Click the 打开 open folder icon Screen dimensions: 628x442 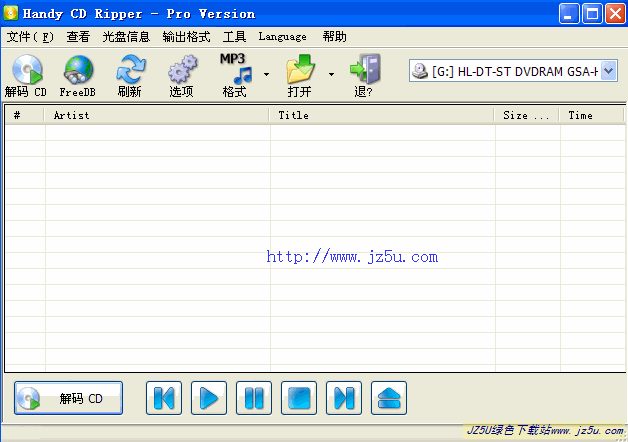[x=300, y=75]
